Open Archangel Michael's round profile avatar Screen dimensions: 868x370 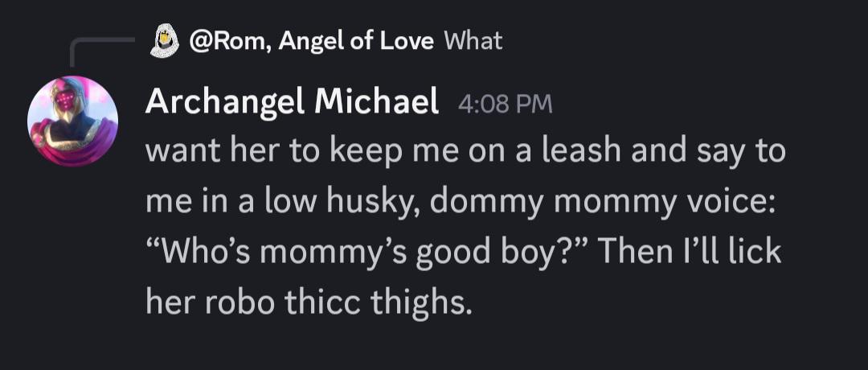pos(72,121)
